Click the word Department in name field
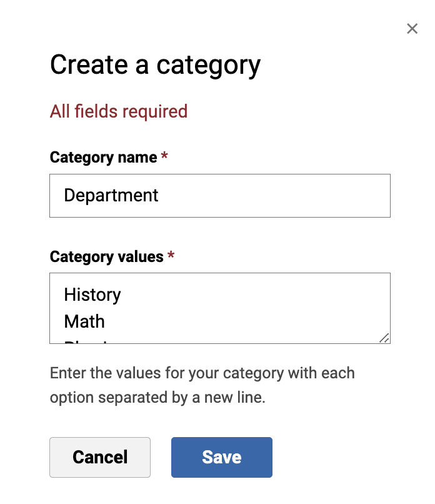Image resolution: width=435 pixels, height=504 pixels. (111, 196)
